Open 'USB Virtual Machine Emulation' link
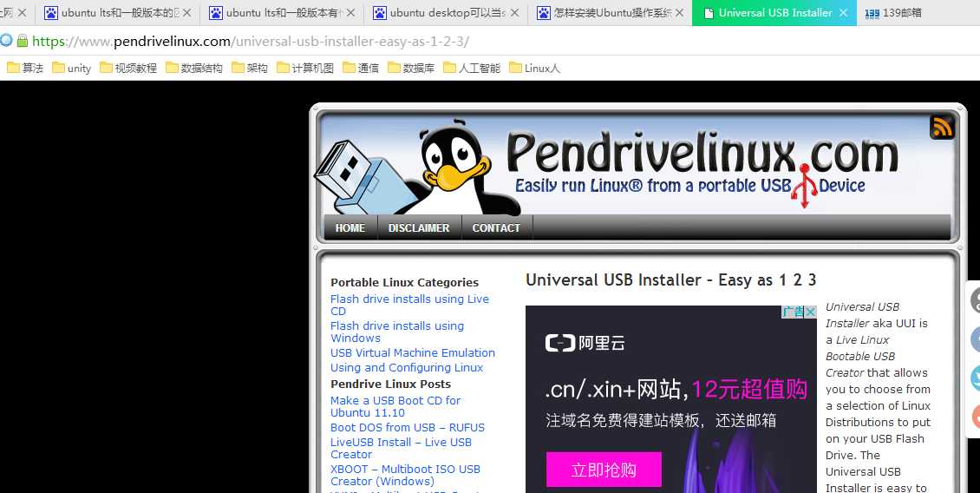 (x=413, y=353)
